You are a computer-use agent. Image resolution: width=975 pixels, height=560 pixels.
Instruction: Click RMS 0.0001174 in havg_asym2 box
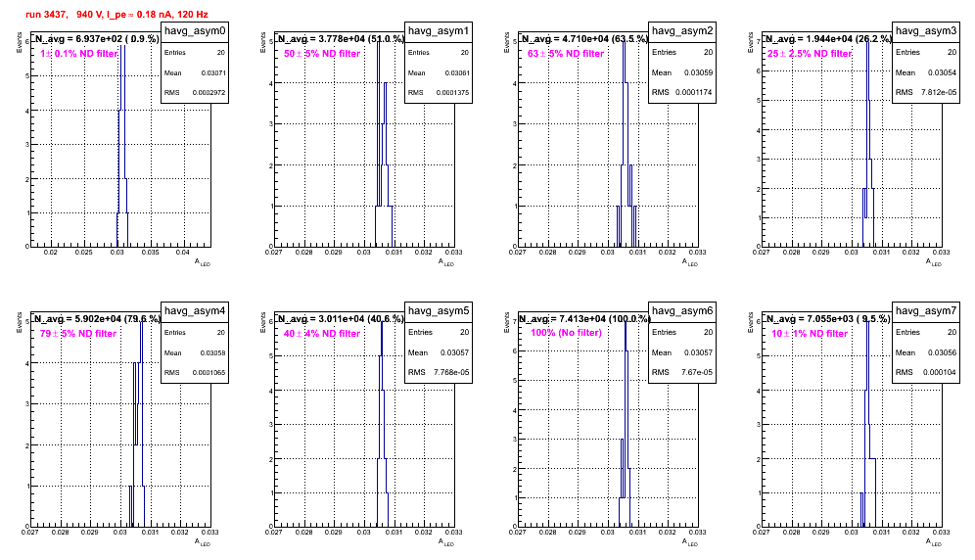click(682, 92)
